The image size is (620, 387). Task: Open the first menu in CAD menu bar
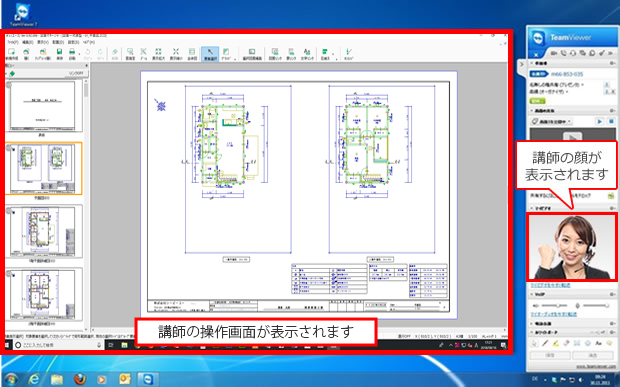pos(13,42)
